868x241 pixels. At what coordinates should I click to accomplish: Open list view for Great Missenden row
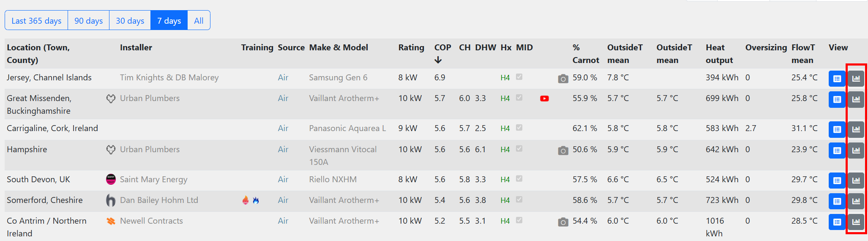pyautogui.click(x=837, y=99)
